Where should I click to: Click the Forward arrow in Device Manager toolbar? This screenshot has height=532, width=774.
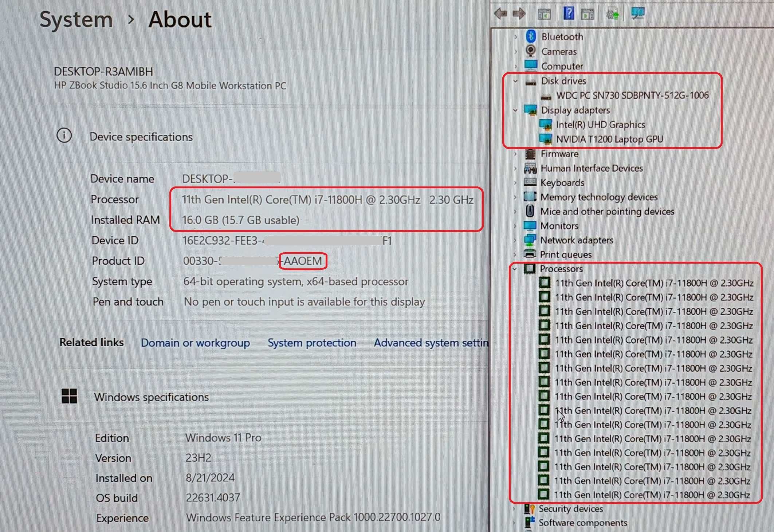[519, 14]
